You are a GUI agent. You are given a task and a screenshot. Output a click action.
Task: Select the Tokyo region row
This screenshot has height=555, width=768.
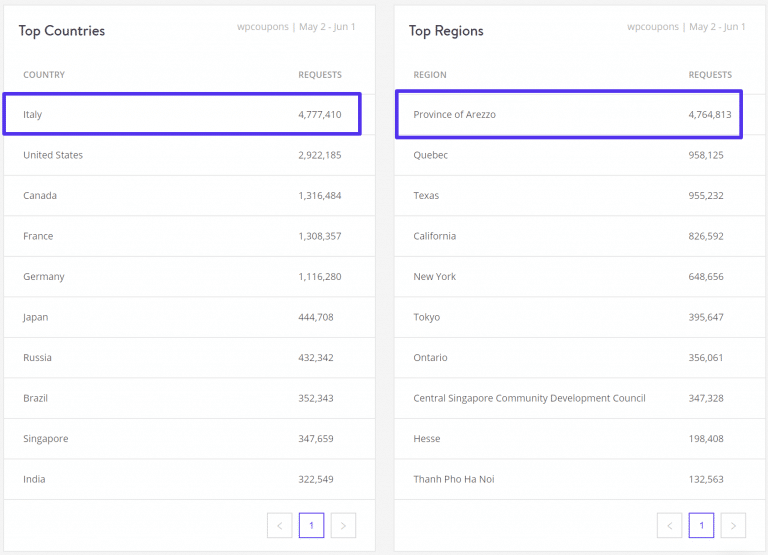coord(572,317)
